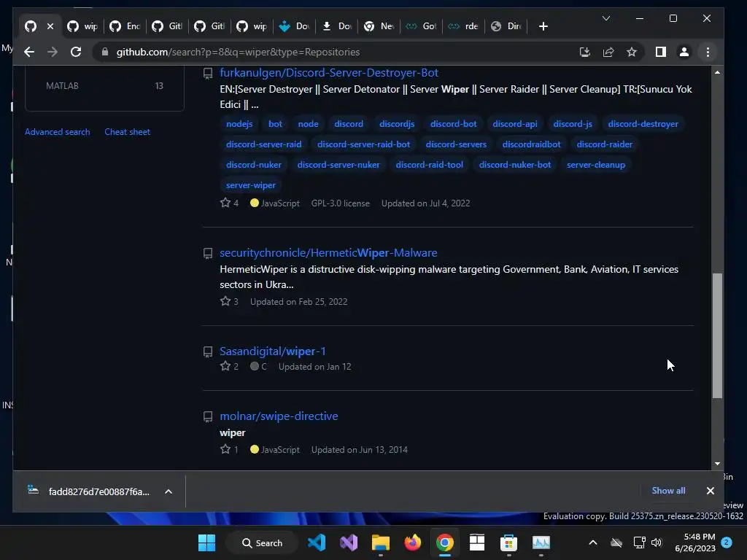Click the scrollbar down arrow
This screenshot has width=747, height=560.
pos(717,463)
